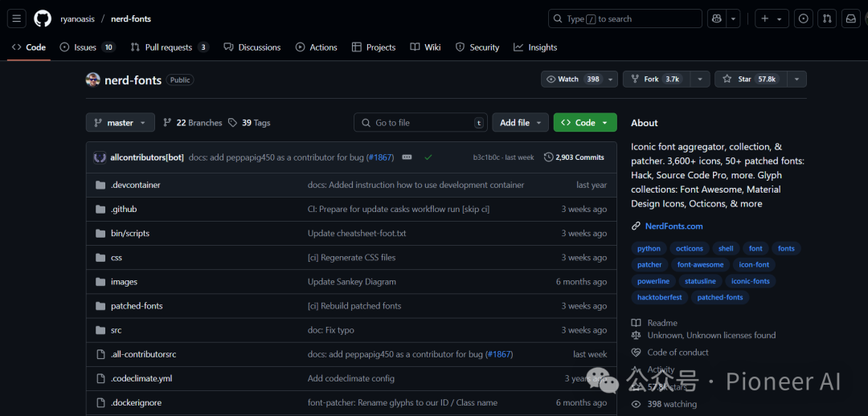Click the nerd-fonts repository avatar

point(93,80)
